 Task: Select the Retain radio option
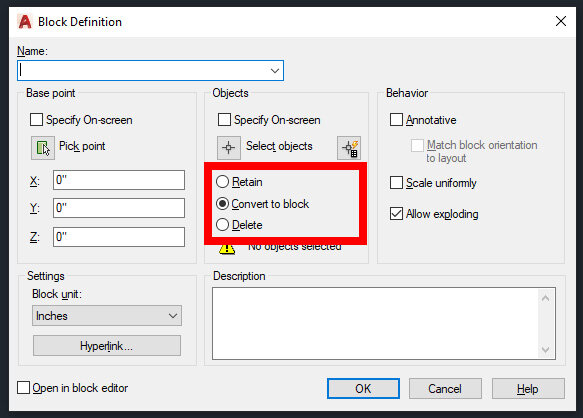222,182
